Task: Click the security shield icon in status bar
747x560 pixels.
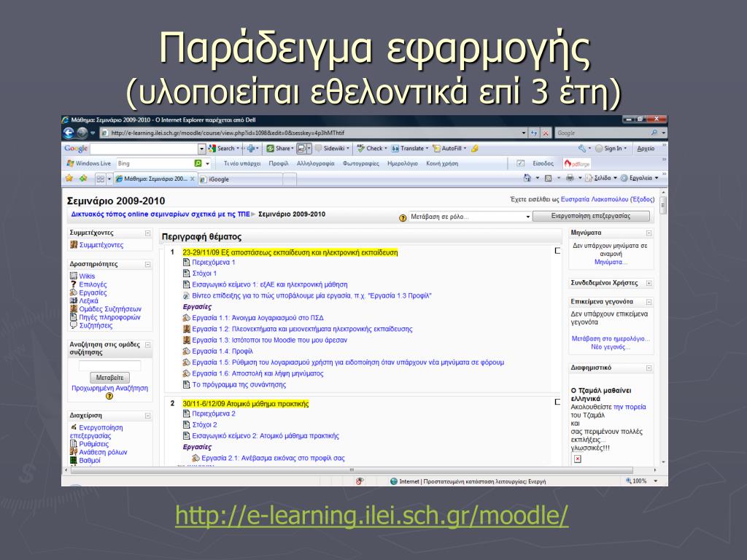Action: [x=360, y=481]
